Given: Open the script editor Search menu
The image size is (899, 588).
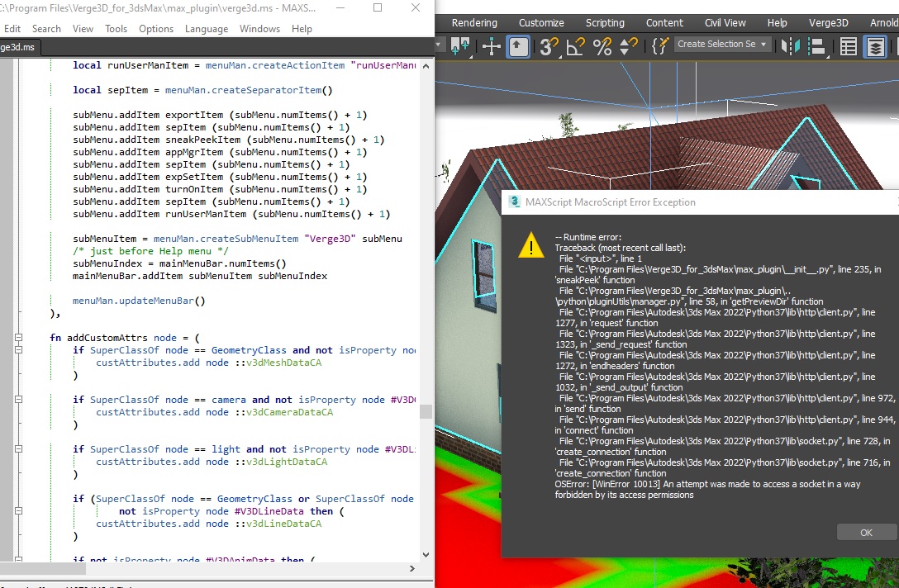Looking at the screenshot, I should [46, 29].
